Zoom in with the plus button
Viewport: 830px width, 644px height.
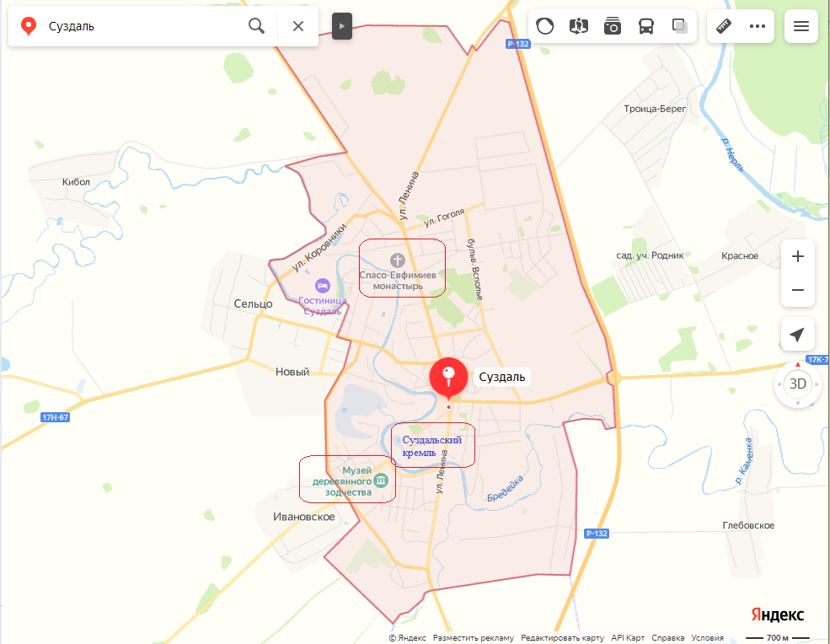(x=798, y=256)
